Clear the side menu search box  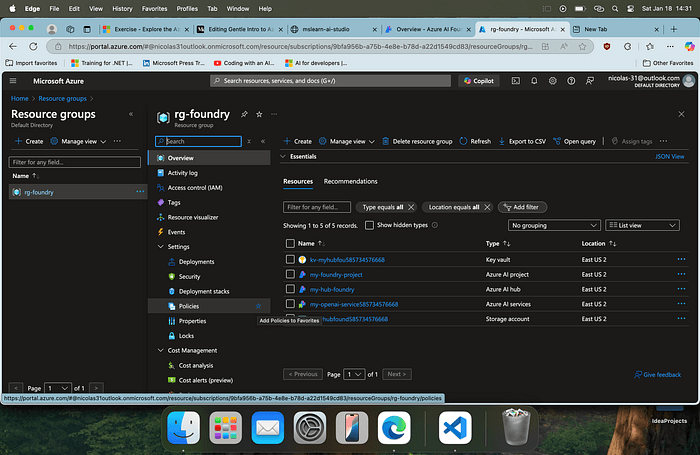[x=249, y=141]
